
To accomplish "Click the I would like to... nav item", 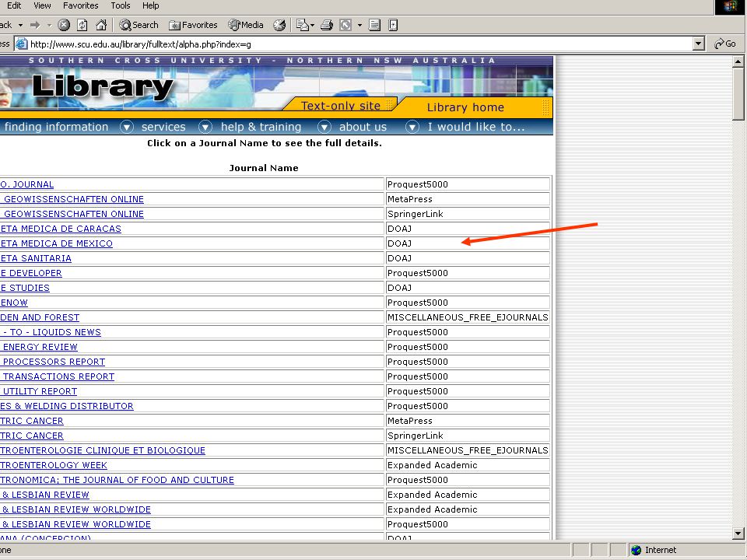I will pos(476,127).
